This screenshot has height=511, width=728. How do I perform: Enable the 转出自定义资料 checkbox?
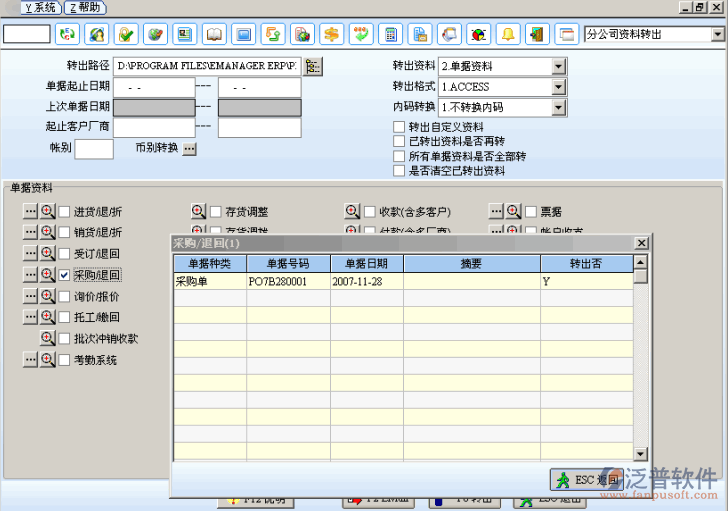[x=399, y=127]
